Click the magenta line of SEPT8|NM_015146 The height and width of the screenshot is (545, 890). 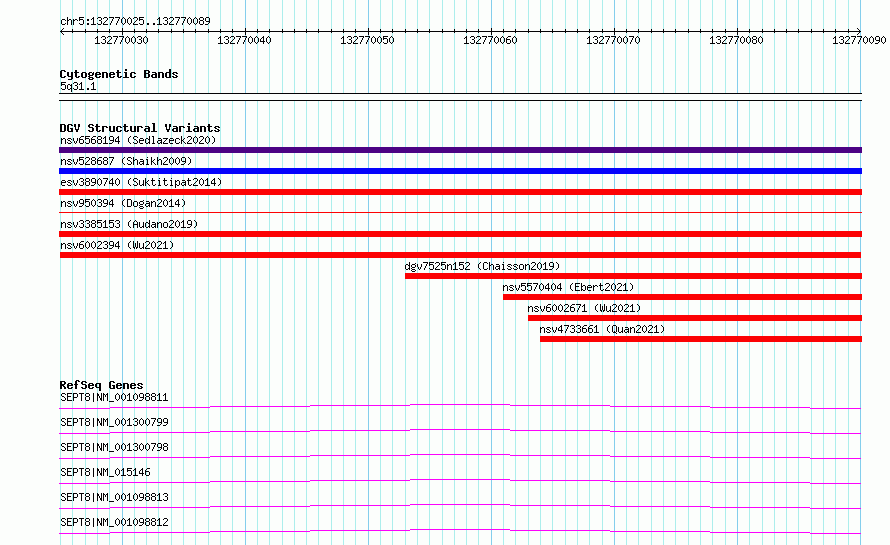click(460, 481)
